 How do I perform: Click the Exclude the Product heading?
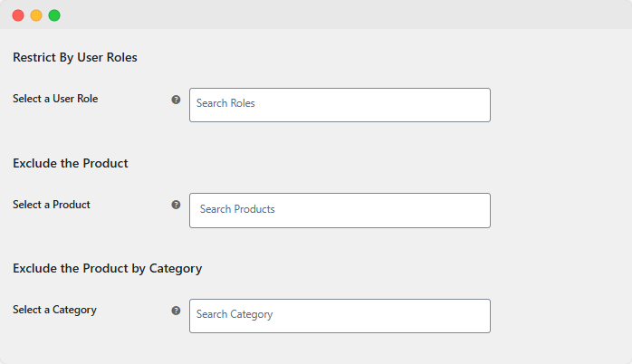point(71,164)
